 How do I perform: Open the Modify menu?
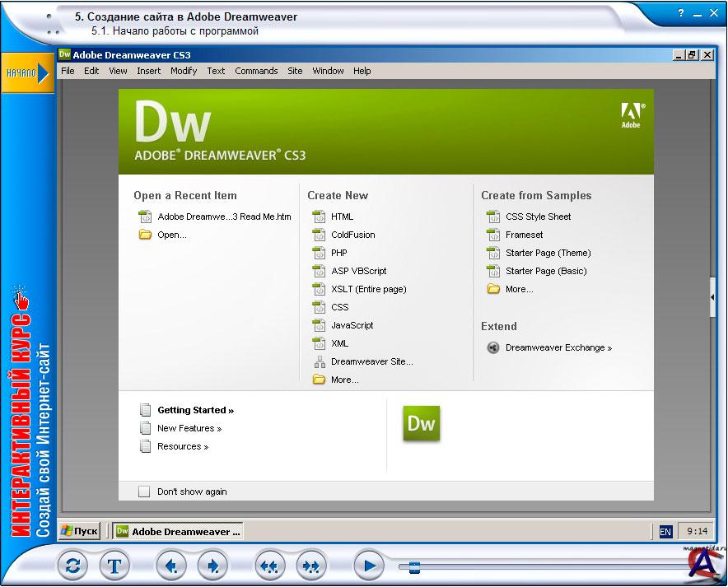(184, 71)
